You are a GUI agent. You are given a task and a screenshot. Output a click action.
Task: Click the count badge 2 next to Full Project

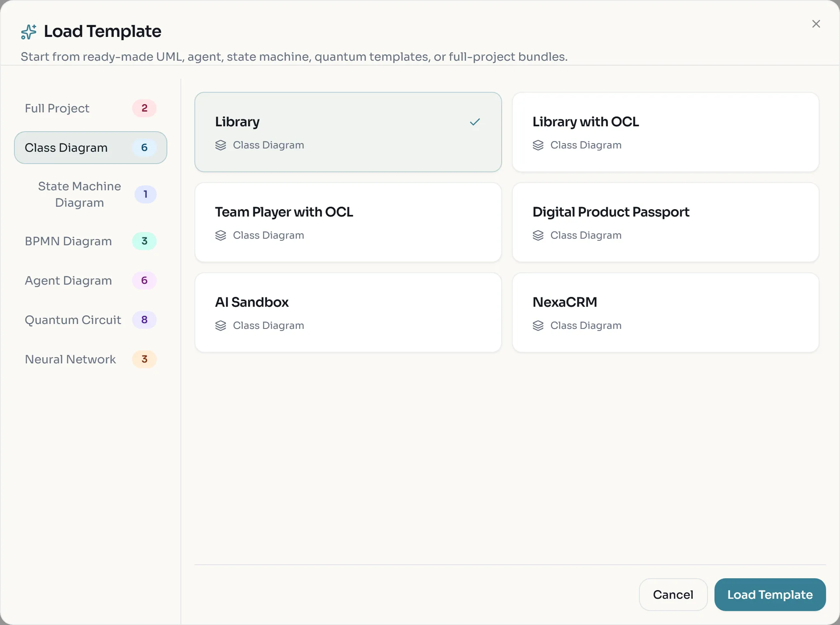144,108
